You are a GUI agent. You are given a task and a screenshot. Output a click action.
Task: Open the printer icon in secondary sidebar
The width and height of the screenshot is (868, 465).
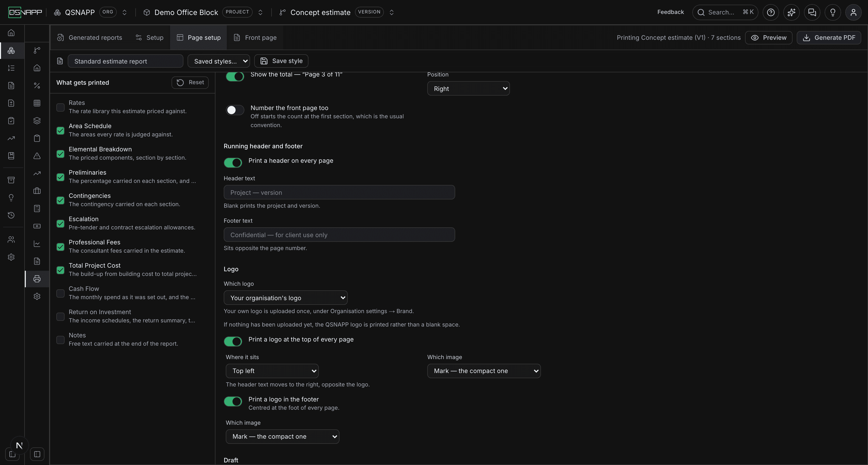point(37,279)
